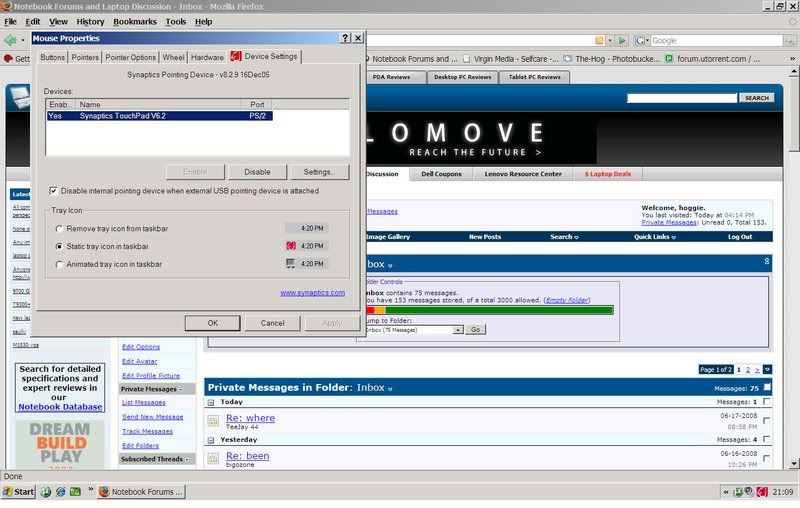Expand the bookmarks toolbar overflow chevron

[x=792, y=59]
